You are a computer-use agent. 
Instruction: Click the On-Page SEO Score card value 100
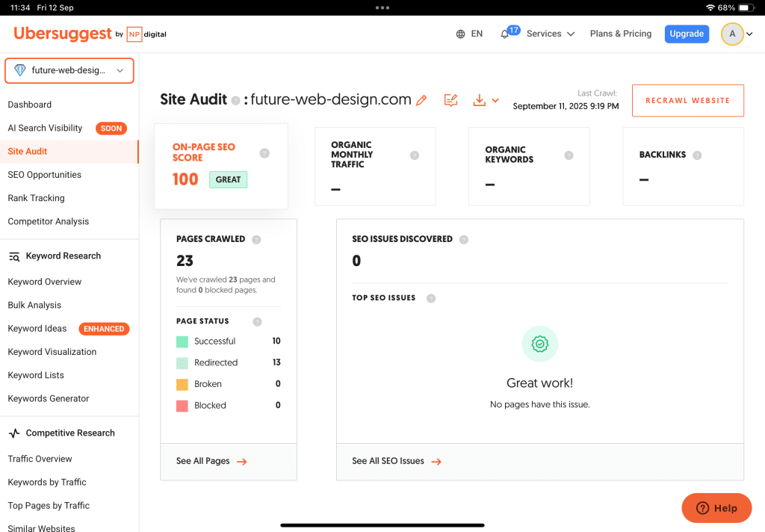click(185, 179)
